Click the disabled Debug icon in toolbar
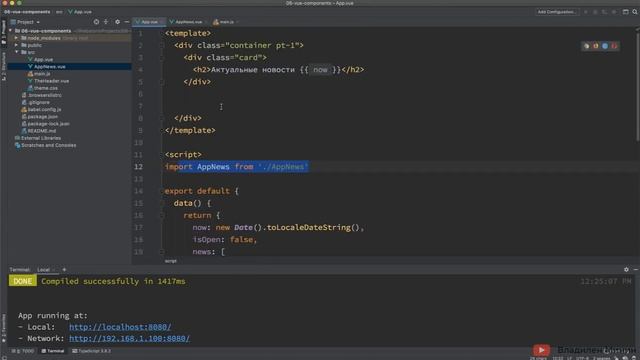 [595, 12]
